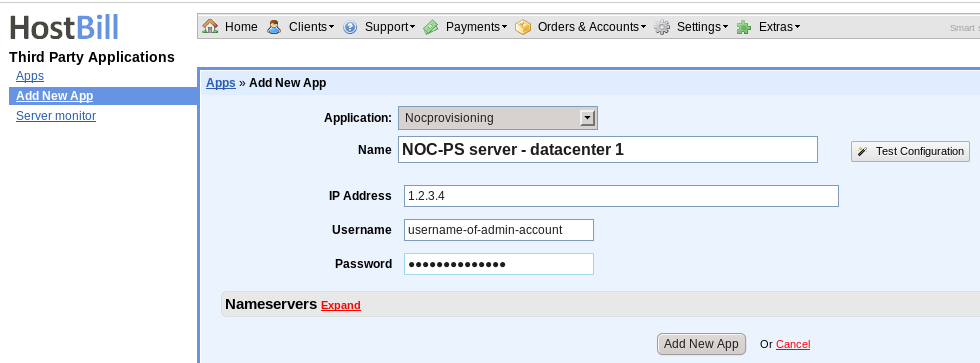Focus the Password input field

click(498, 264)
